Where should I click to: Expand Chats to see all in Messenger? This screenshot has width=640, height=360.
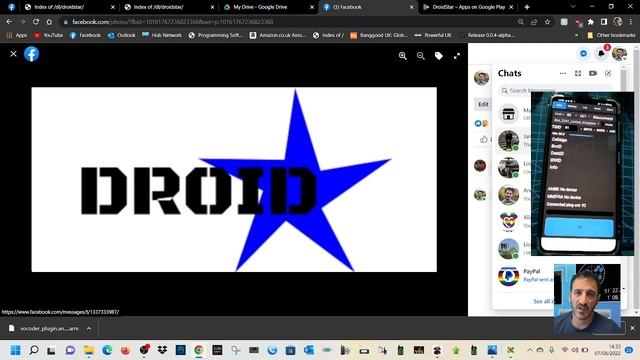pos(578,73)
